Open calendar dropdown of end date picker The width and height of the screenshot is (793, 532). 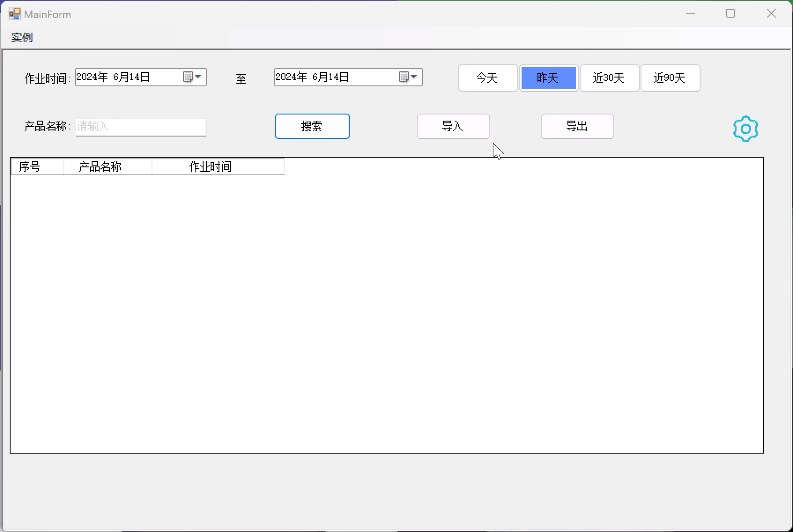[408, 77]
